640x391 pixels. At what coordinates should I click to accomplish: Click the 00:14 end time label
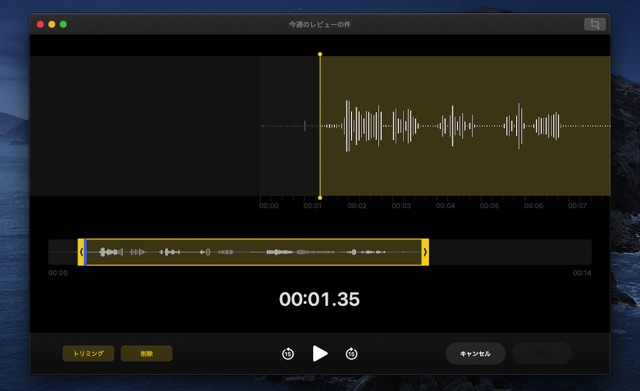pos(582,273)
